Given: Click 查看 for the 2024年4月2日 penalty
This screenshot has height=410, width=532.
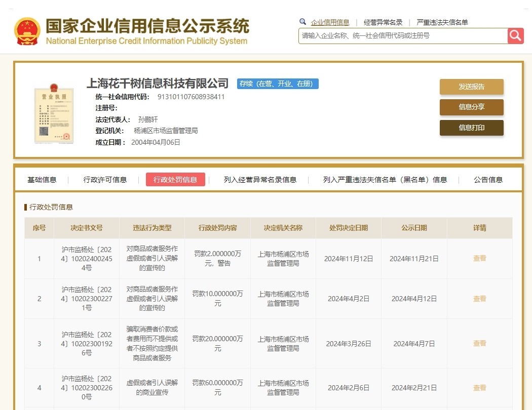Looking at the screenshot, I should (x=479, y=299).
